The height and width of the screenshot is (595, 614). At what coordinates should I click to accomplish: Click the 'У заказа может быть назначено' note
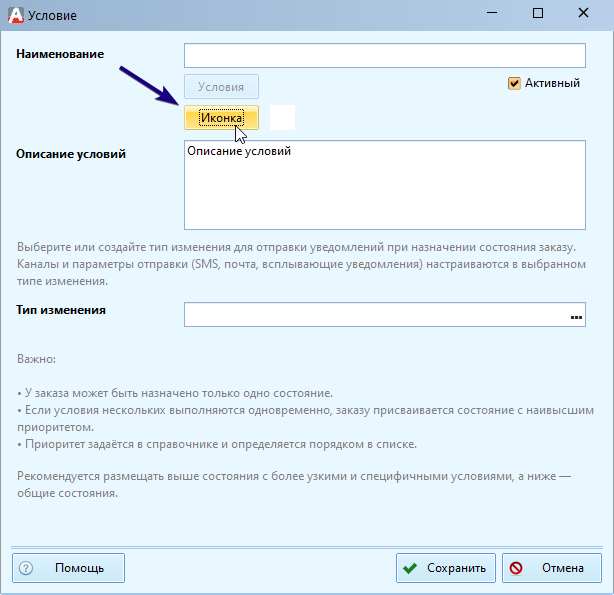click(175, 393)
